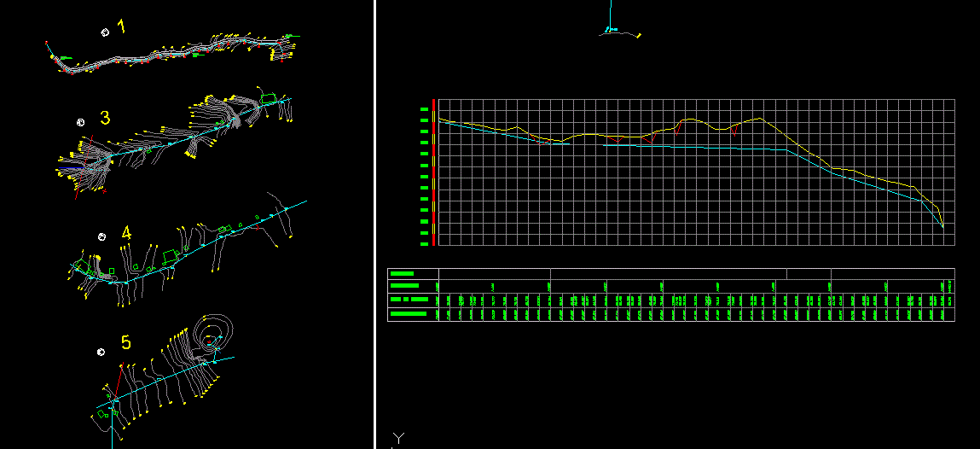Select the long red line in plan 5
Image resolution: width=980 pixels, height=449 pixels.
click(x=117, y=382)
